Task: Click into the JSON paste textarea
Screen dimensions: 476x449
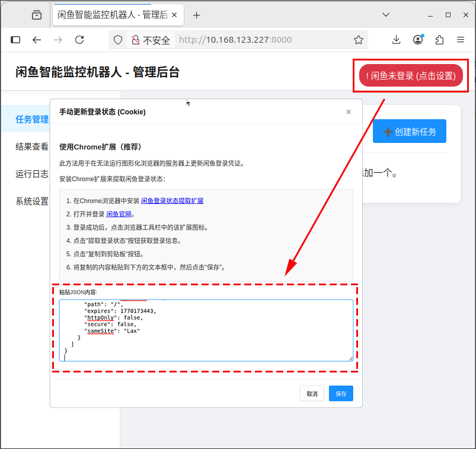Action: [206, 330]
